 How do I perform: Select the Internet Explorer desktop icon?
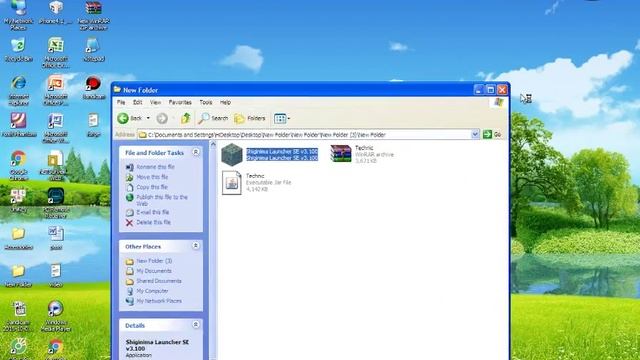(x=18, y=91)
